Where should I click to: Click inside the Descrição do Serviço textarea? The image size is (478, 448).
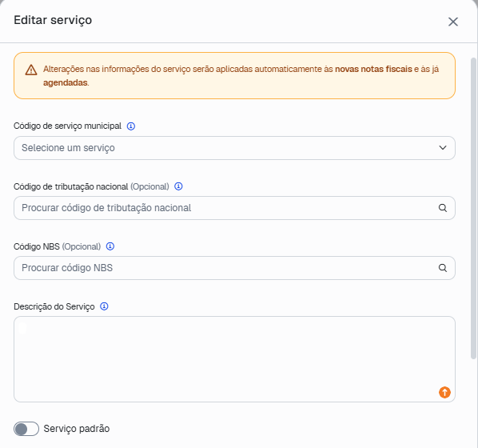click(234, 359)
